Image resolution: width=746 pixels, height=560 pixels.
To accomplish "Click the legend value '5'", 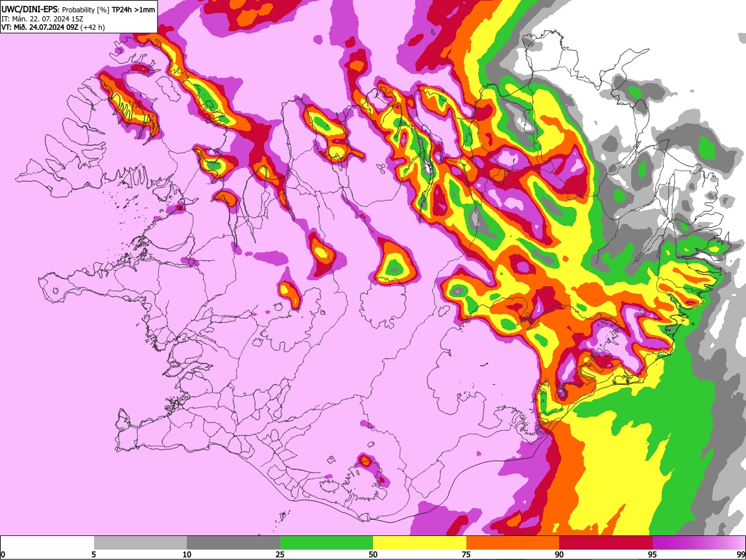I will [x=93, y=554].
